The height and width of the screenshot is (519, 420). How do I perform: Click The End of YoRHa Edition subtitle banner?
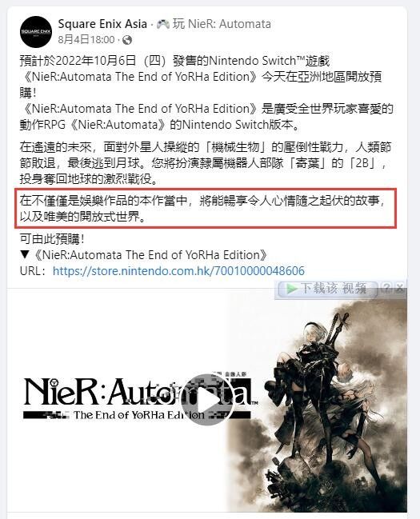point(137,415)
